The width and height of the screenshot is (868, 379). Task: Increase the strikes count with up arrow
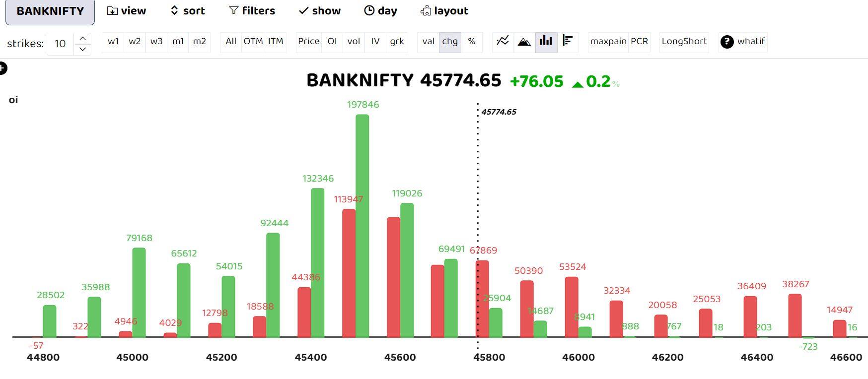82,38
